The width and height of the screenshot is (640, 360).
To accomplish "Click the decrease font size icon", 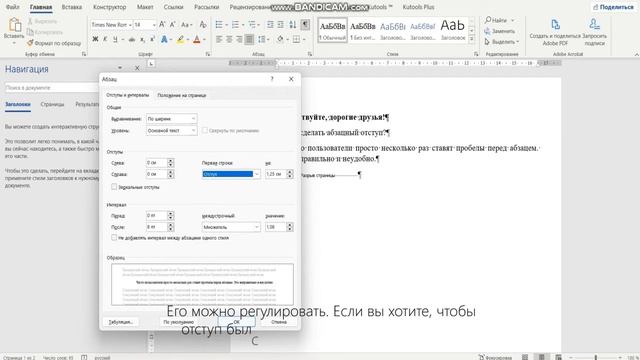I will [x=173, y=25].
